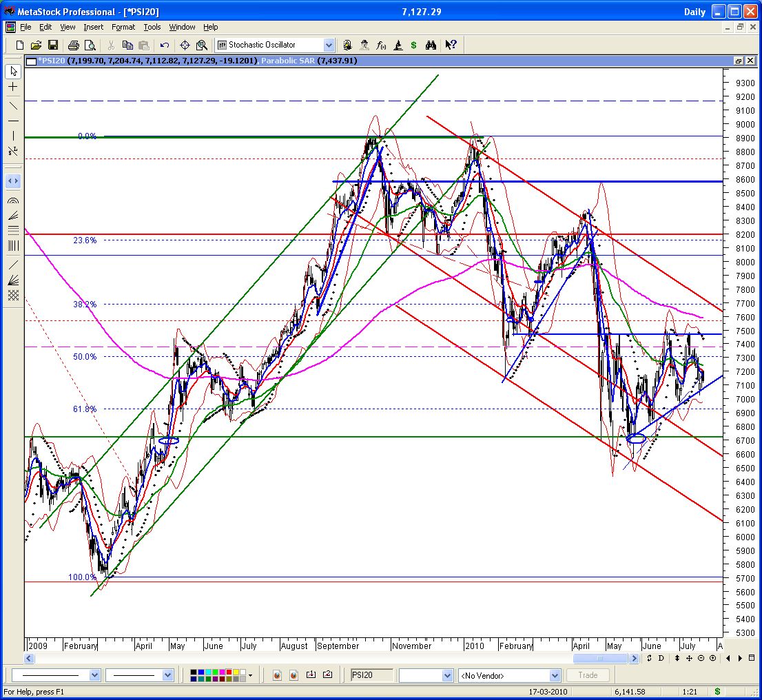This screenshot has height=700, width=762.
Task: Click the periodicity D button
Action: (x=661, y=658)
